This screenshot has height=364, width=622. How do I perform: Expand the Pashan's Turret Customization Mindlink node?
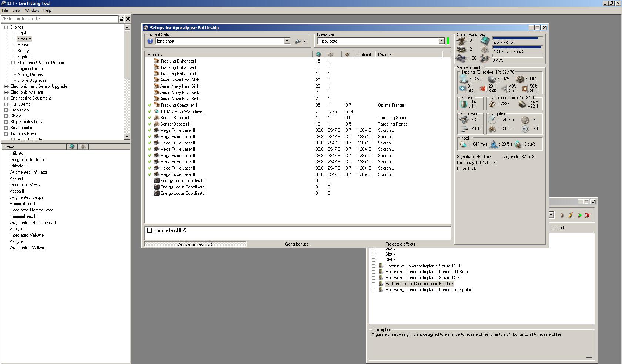tap(374, 284)
